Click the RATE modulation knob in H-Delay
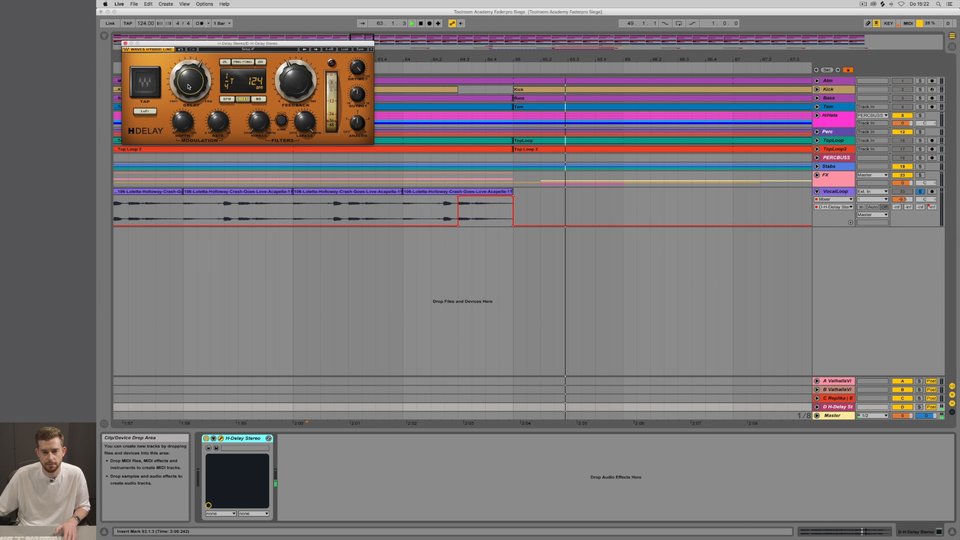Viewport: 960px width, 540px height. point(217,122)
